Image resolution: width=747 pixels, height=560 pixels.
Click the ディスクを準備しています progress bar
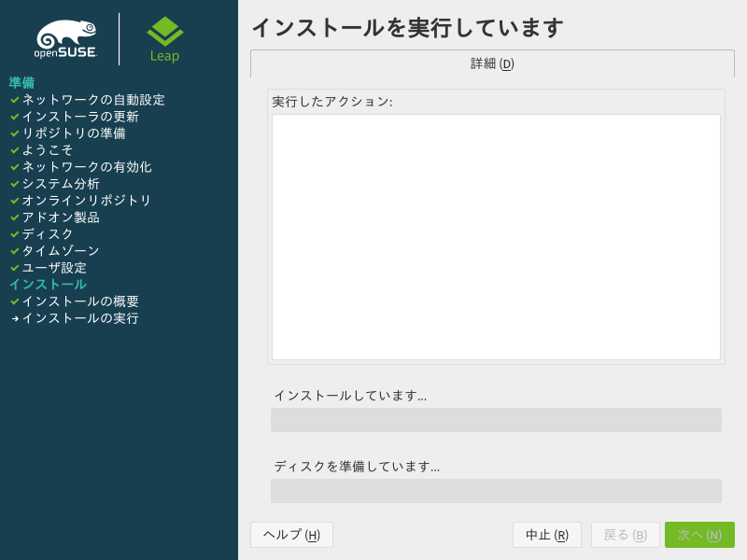(x=496, y=491)
